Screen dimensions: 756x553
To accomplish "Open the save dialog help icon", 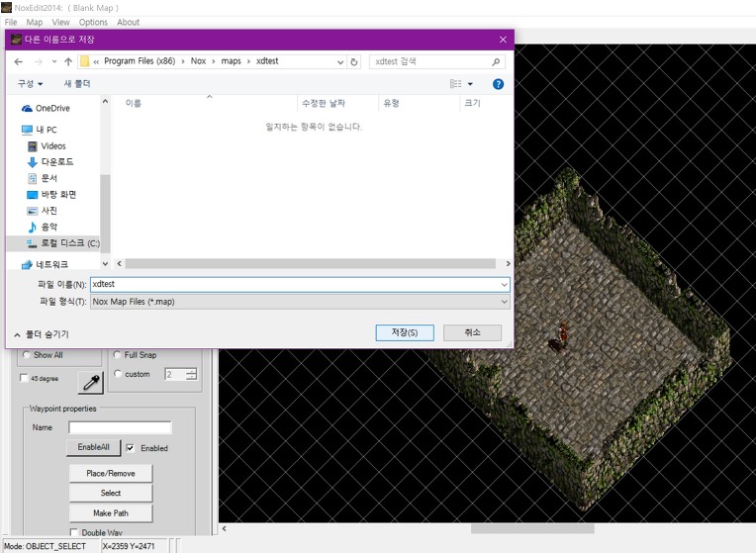I will (498, 84).
